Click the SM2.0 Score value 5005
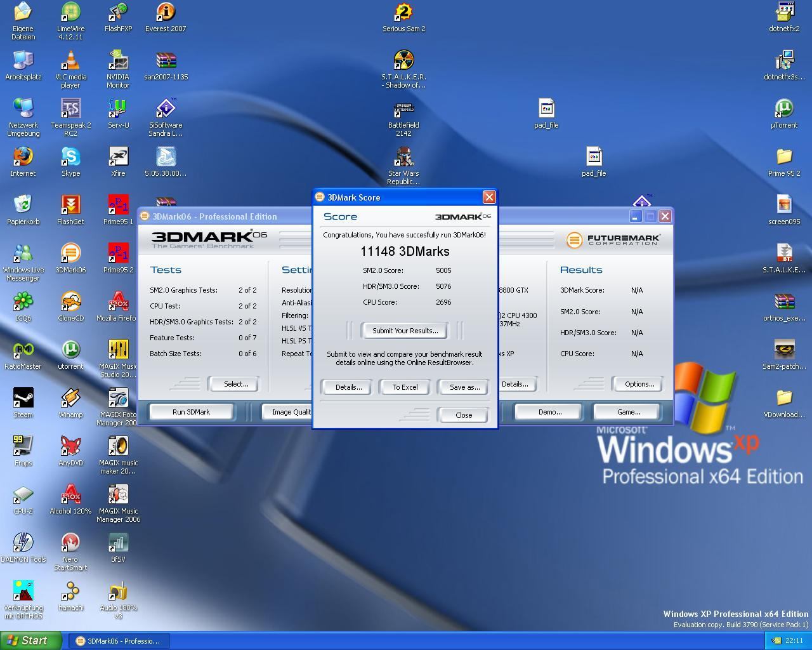 (443, 270)
